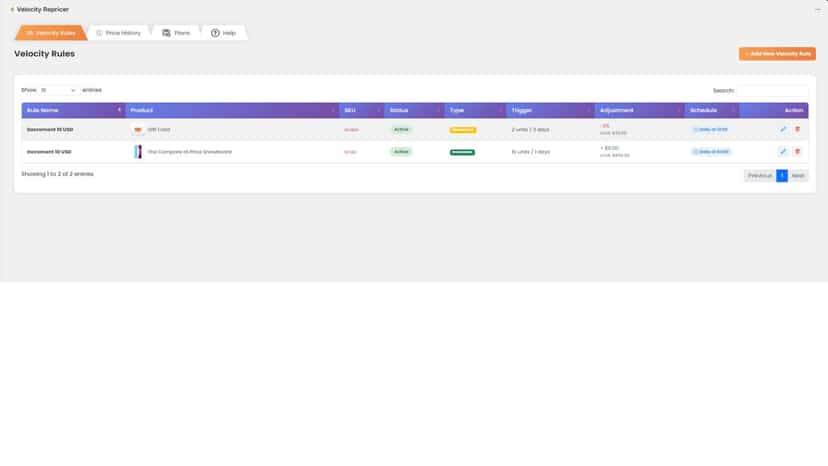Image resolution: width=828 pixels, height=466 pixels.
Task: Click the menu icon at top right
Action: point(817,10)
